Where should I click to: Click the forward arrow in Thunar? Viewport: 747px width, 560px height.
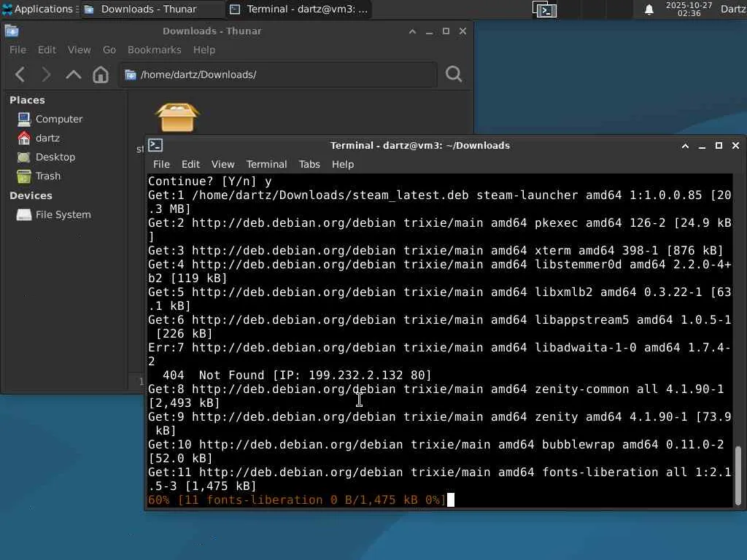(x=46, y=75)
